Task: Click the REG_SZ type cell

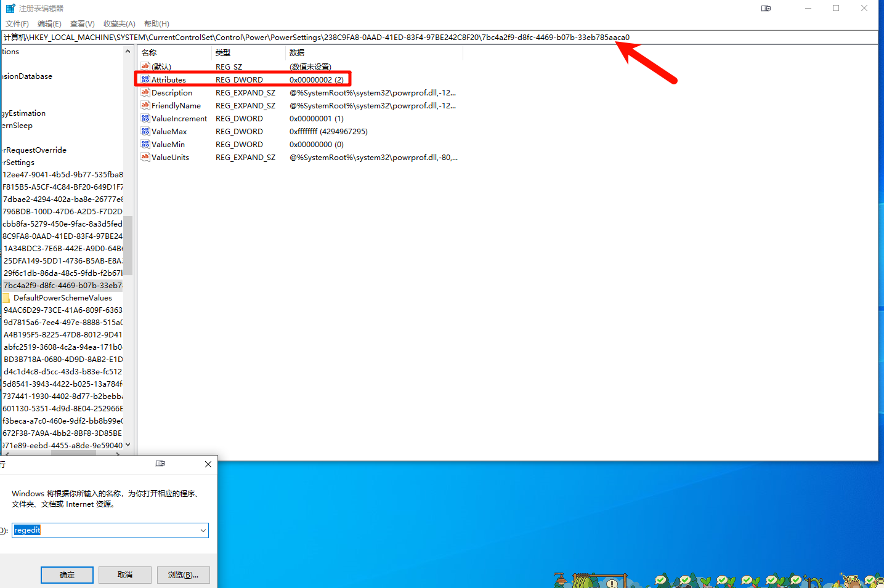Action: tap(229, 66)
